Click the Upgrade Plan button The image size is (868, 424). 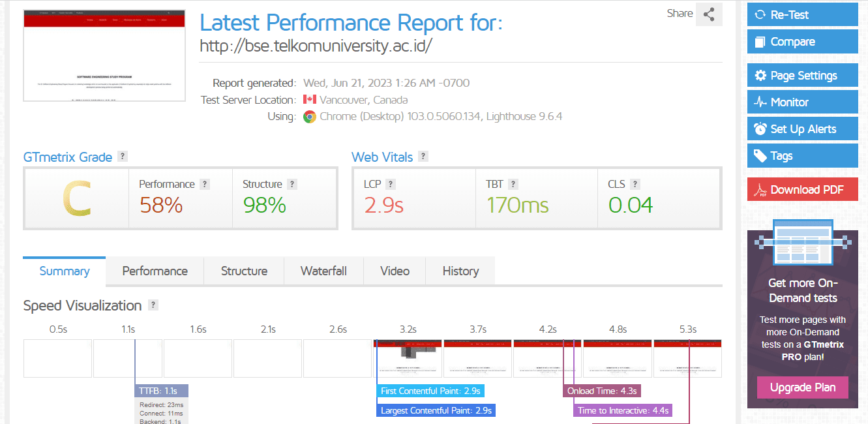click(803, 387)
